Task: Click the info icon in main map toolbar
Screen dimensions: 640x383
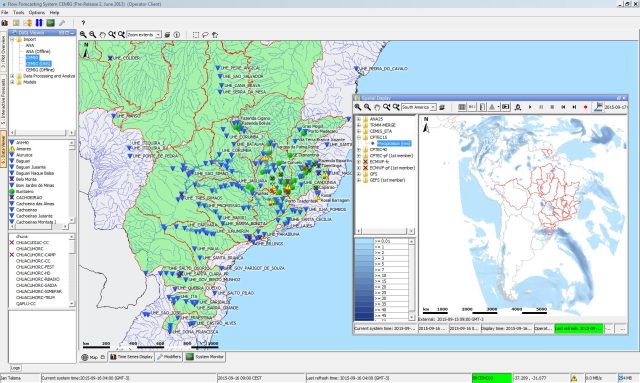Action: tap(177, 35)
